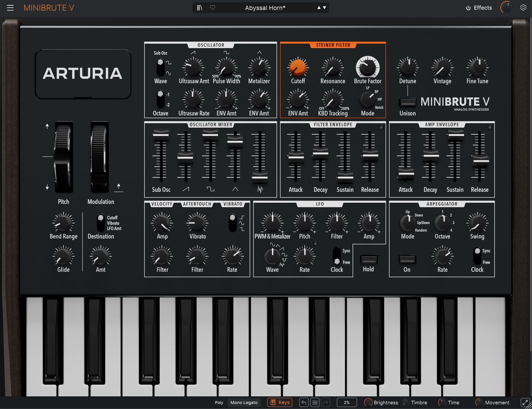Open the hamburger main menu
The width and height of the screenshot is (532, 409).
(10, 8)
